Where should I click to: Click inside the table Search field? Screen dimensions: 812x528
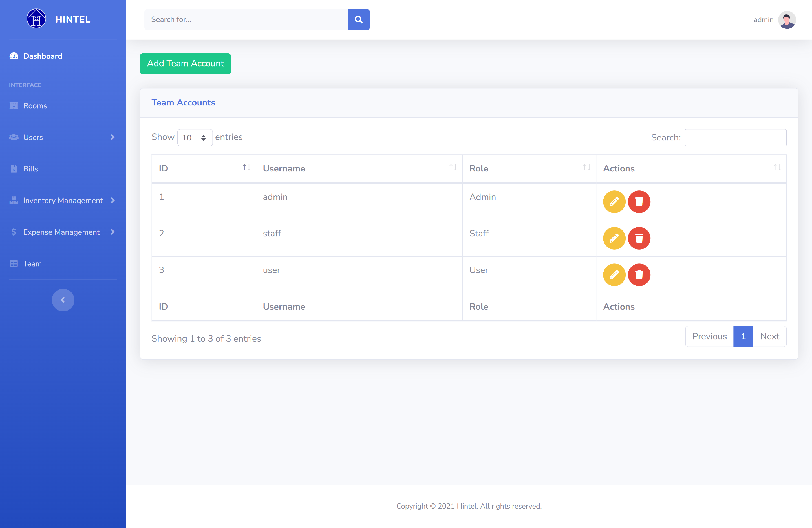click(735, 137)
